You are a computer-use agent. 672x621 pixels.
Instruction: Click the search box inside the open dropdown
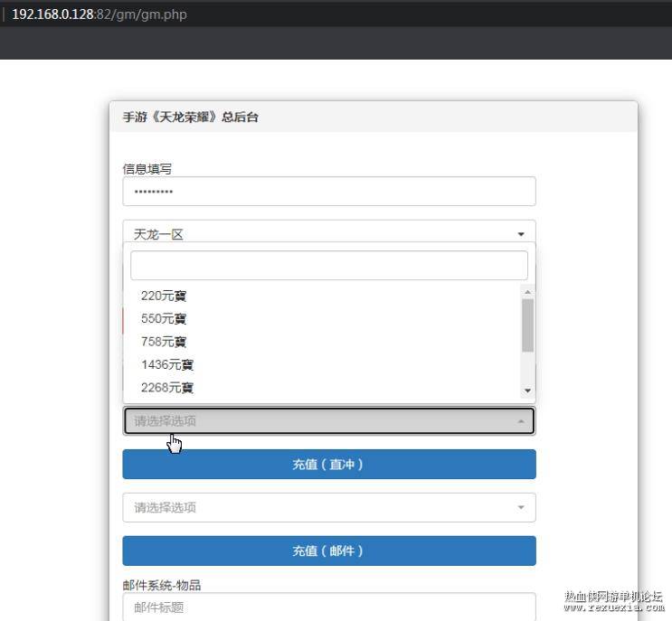tap(328, 266)
